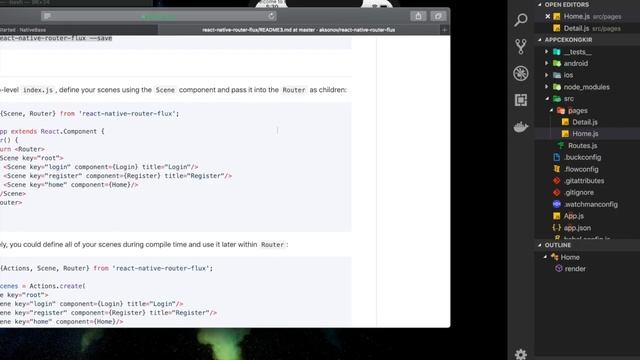Open the Docker whale icon view

(x=521, y=127)
